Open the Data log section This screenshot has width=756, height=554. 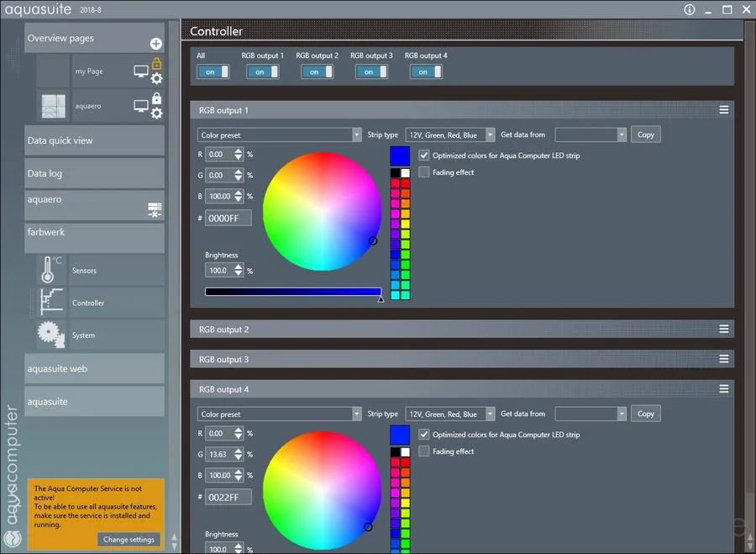[x=94, y=173]
